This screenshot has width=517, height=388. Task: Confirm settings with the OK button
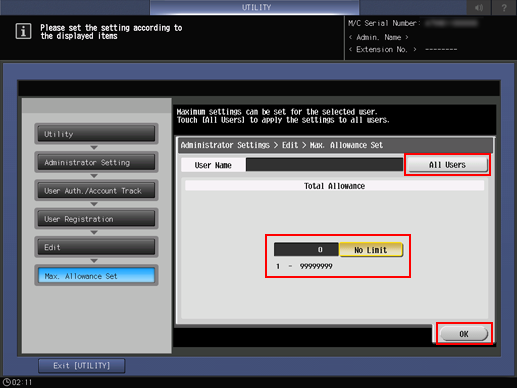[x=464, y=334]
